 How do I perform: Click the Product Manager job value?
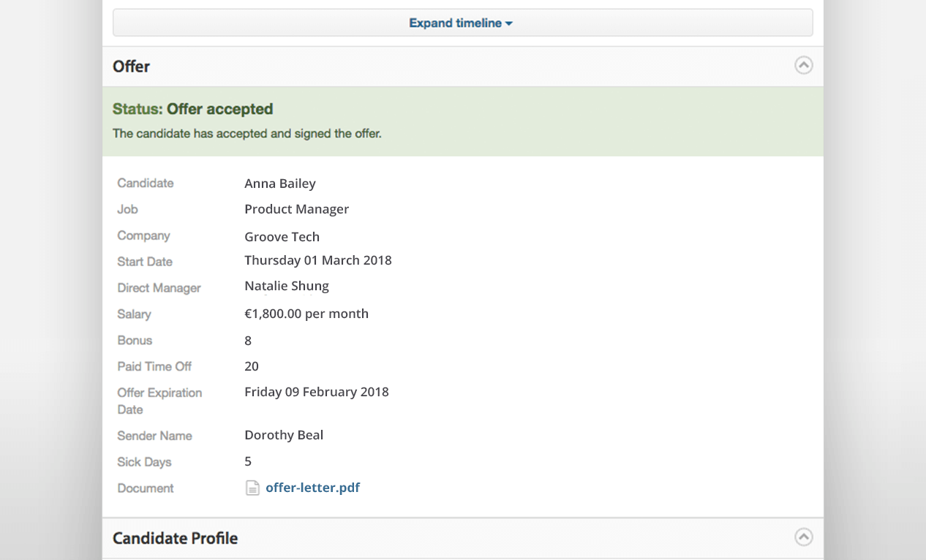coord(296,209)
